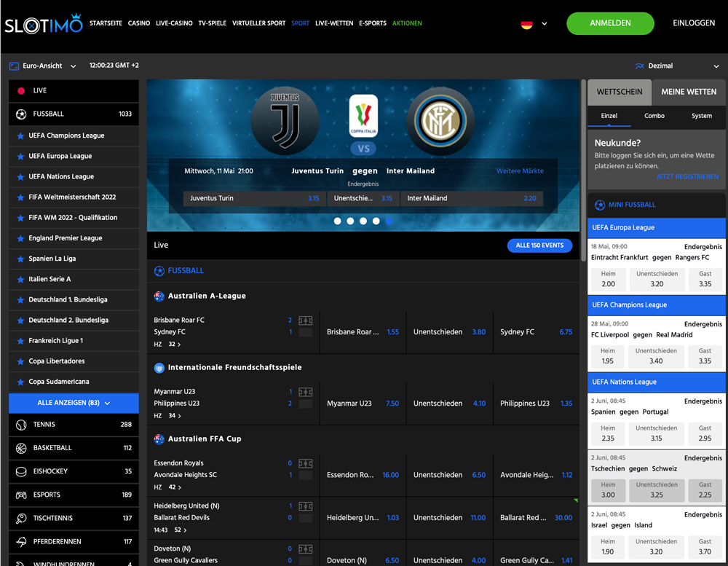Click the green Anmelden button

(x=610, y=23)
